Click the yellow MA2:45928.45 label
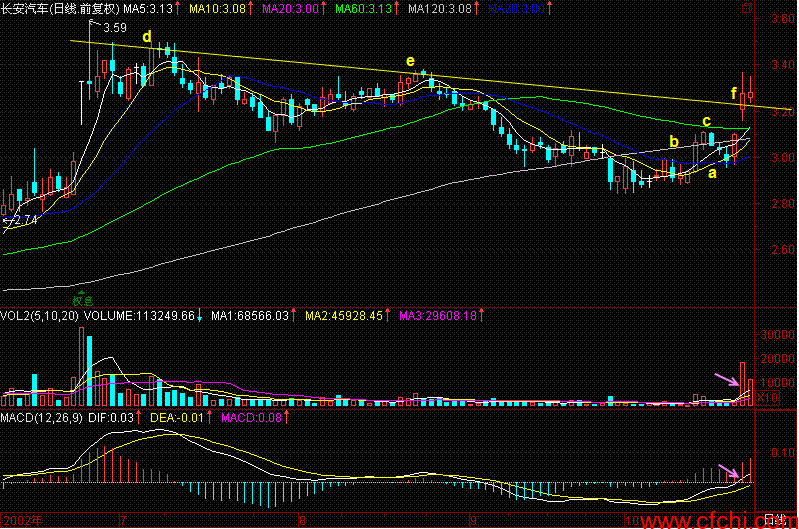The width and height of the screenshot is (799, 529). coord(344,316)
